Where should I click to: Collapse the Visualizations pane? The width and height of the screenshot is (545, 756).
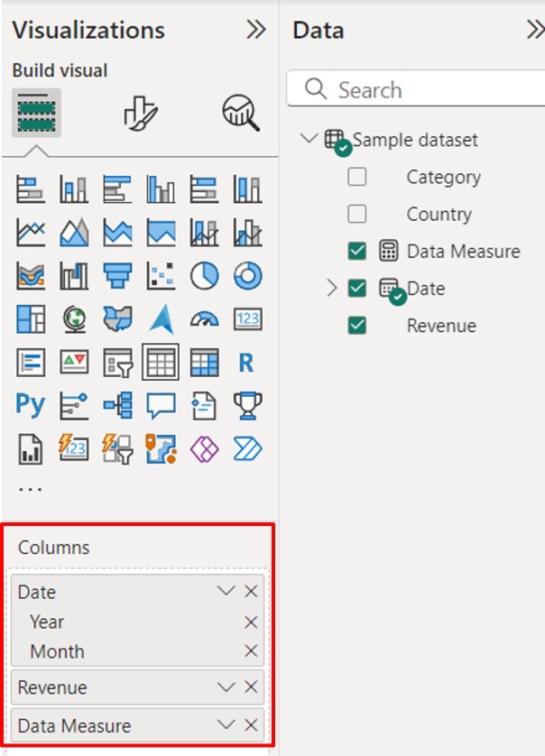(x=256, y=30)
